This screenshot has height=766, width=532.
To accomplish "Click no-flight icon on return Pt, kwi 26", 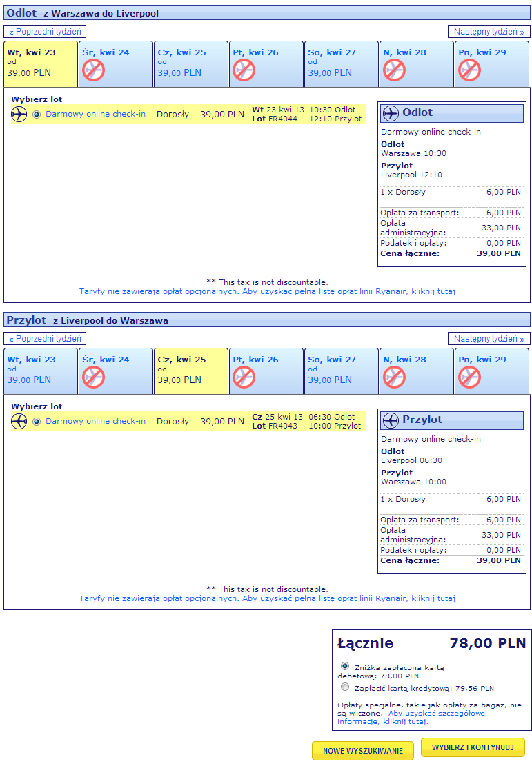I will pyautogui.click(x=244, y=377).
